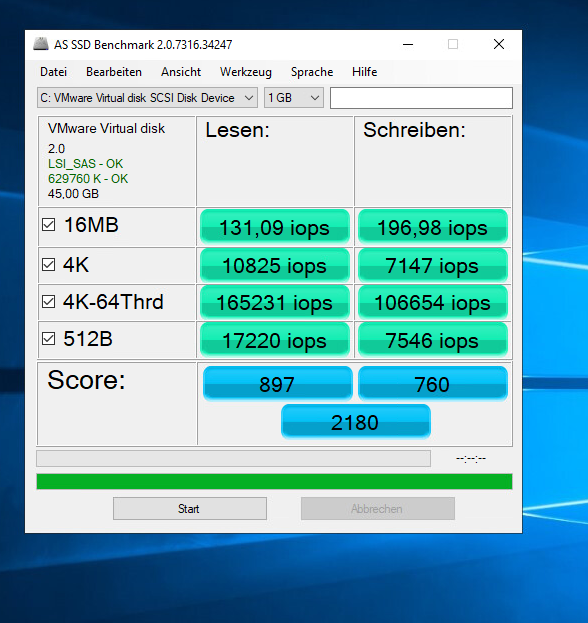Click the Lesen: column header
This screenshot has height=623, width=588.
click(238, 130)
